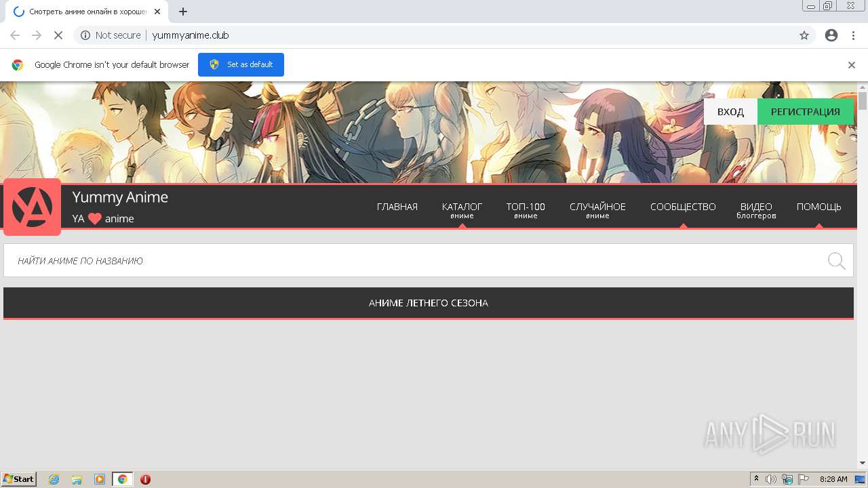The width and height of the screenshot is (868, 488).
Task: Show hidden tray icons
Action: pos(757,479)
